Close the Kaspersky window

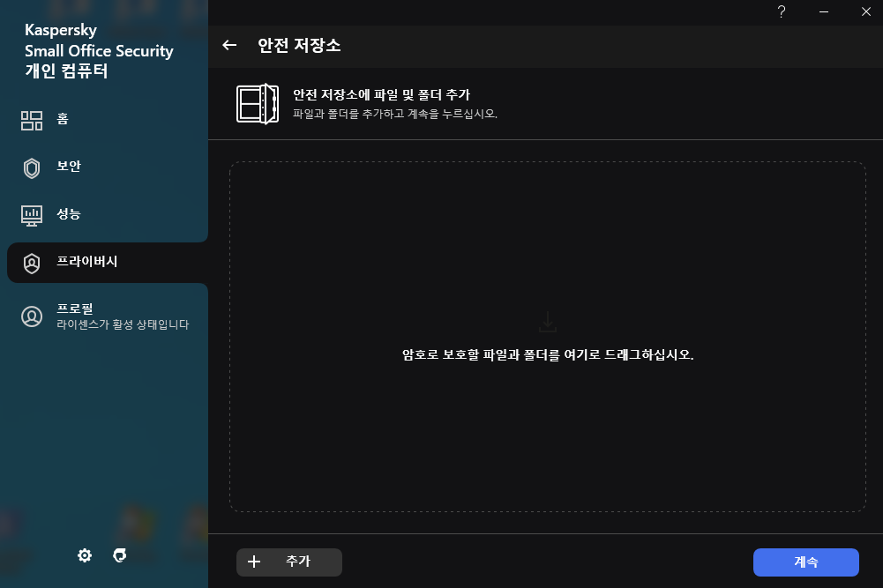coord(865,11)
